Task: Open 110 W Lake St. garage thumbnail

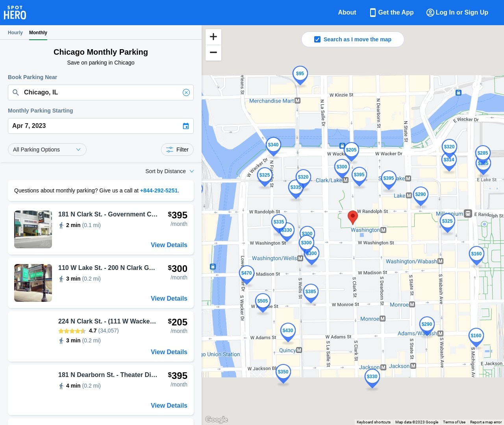Action: pos(33,283)
